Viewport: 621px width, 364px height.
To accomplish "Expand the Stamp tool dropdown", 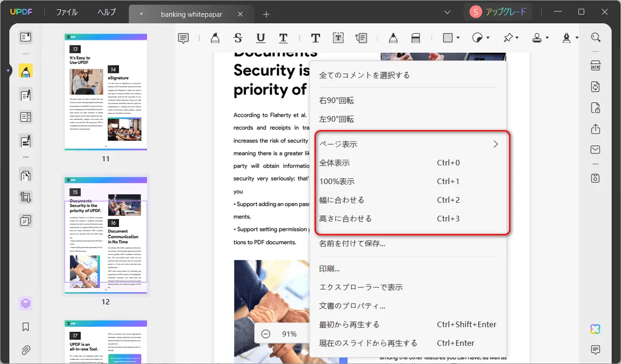I will [547, 38].
